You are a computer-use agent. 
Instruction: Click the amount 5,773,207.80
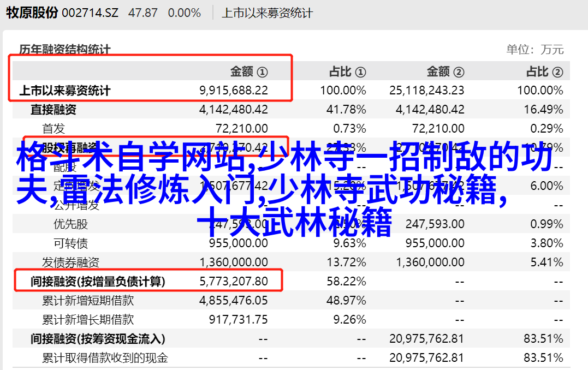click(234, 282)
